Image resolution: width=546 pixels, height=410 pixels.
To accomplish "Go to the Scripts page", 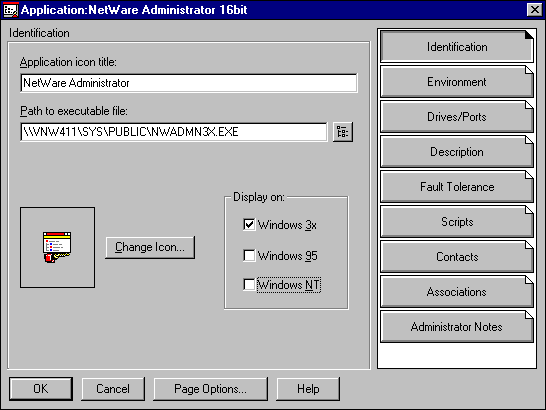I will [x=457, y=222].
